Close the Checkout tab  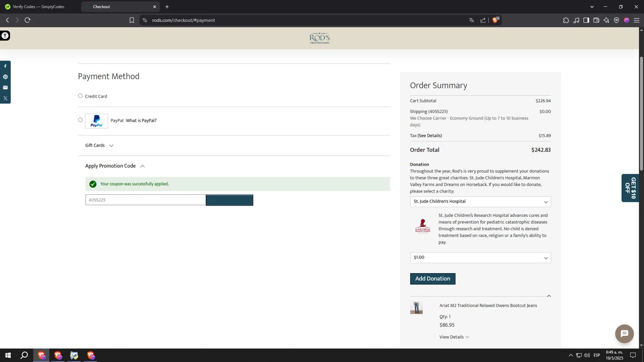pos(155,7)
